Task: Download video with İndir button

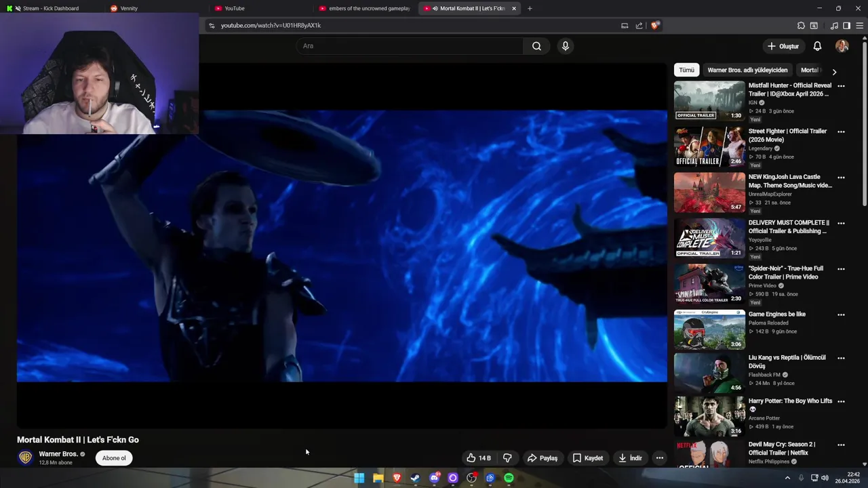Action: pyautogui.click(x=630, y=458)
